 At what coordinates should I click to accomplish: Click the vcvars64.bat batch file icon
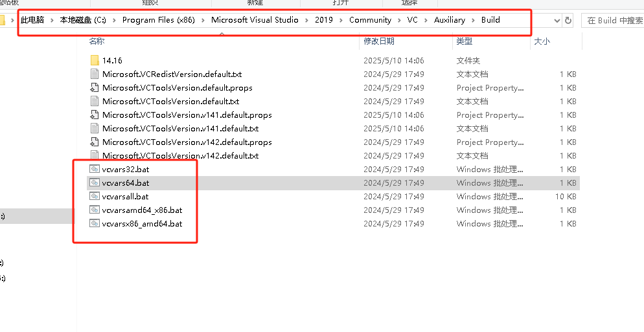coord(95,183)
